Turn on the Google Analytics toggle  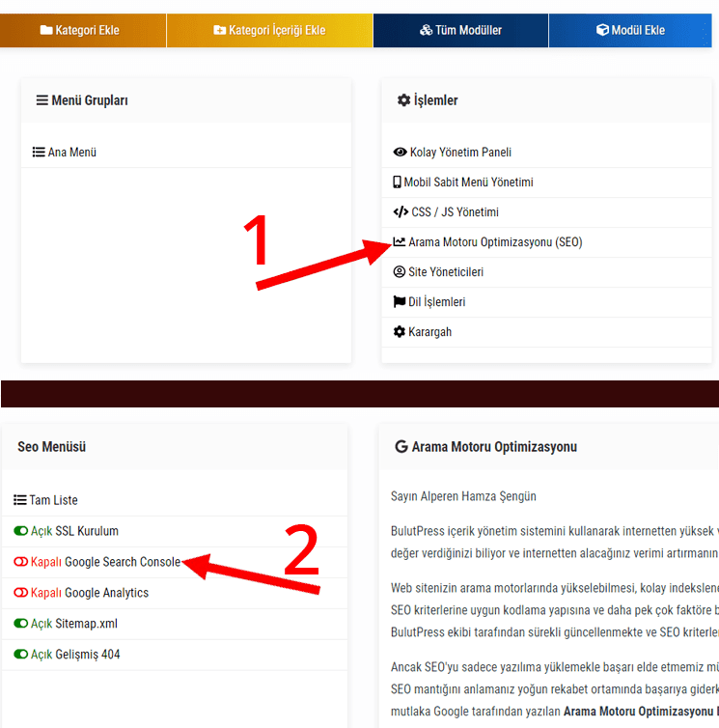coord(21,593)
